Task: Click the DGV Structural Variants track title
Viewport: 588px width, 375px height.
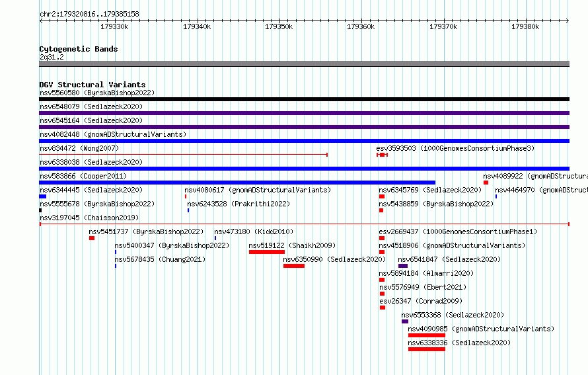Action: (92, 85)
